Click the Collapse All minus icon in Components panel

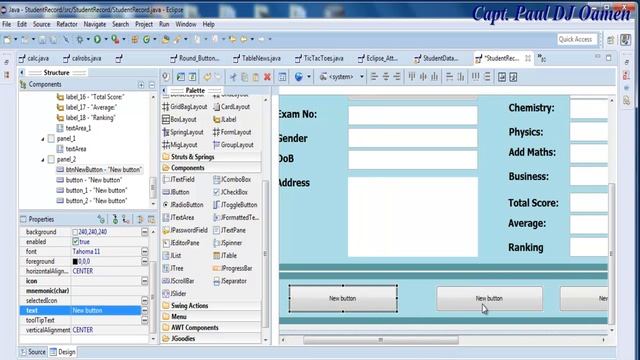pyautogui.click(x=151, y=85)
